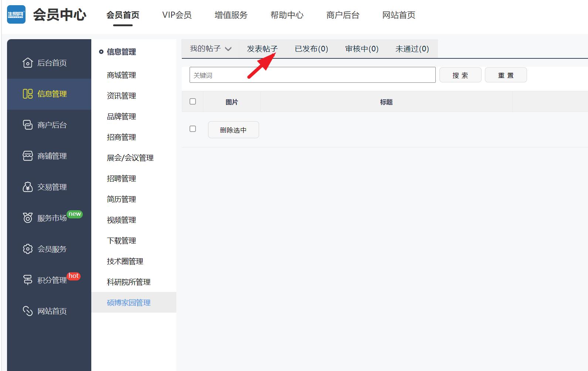The width and height of the screenshot is (588, 371).
Task: Click the 生意网 logo icon
Action: [16, 15]
